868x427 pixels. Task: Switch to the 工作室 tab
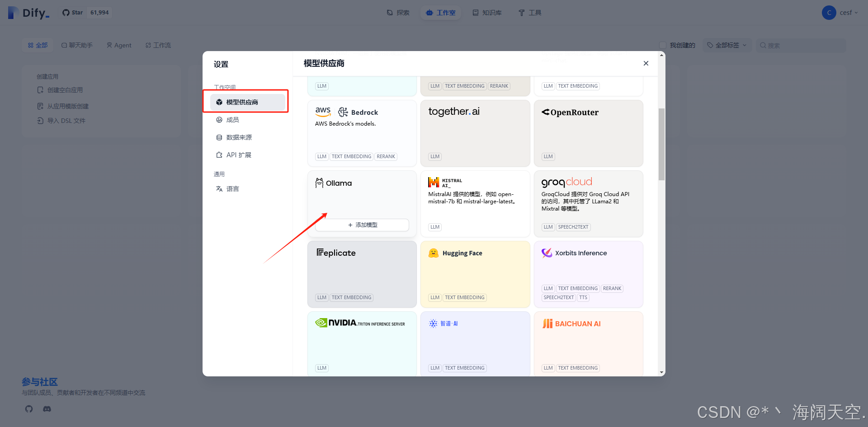pos(441,13)
